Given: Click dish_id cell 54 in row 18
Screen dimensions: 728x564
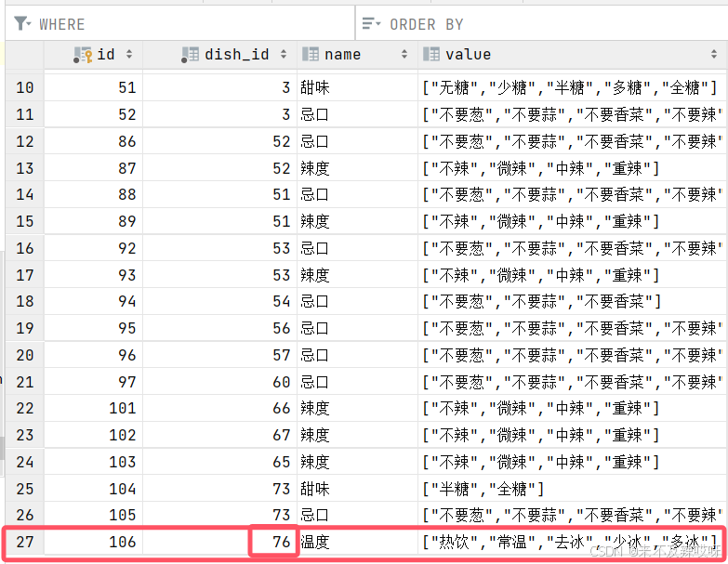Looking at the screenshot, I should [220, 301].
